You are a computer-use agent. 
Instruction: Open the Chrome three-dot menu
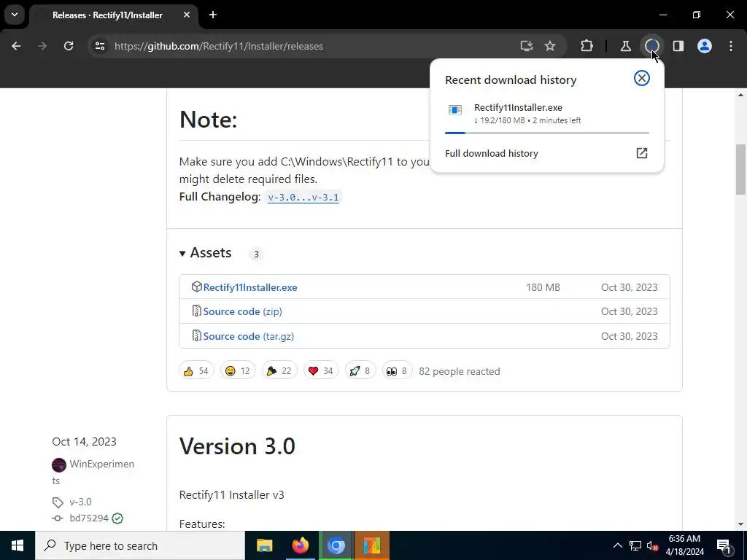pos(731,46)
